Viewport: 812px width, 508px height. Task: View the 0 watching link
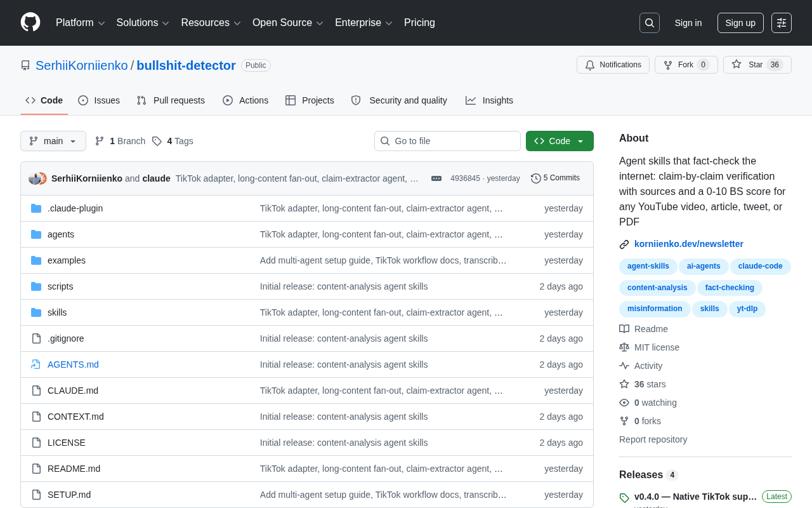[648, 403]
